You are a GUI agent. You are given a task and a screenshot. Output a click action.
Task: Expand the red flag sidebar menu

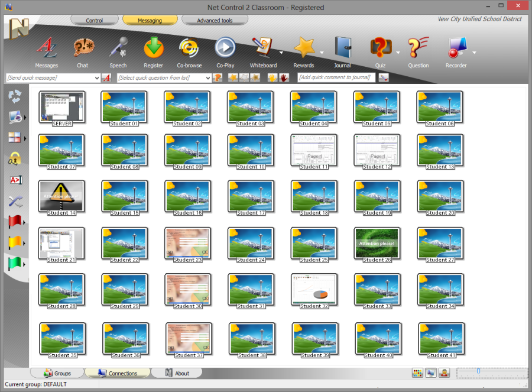pos(24,223)
